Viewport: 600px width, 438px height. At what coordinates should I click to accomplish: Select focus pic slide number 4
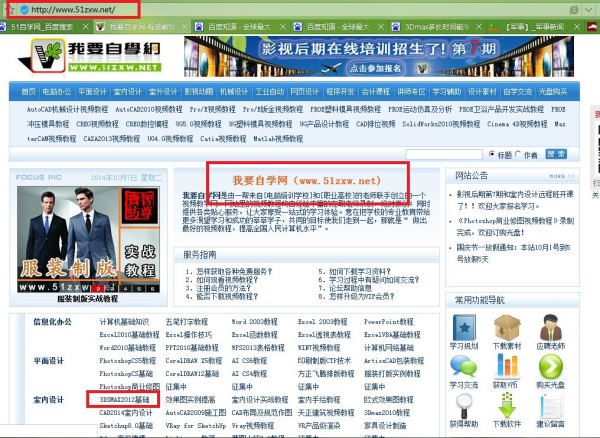tap(126, 288)
